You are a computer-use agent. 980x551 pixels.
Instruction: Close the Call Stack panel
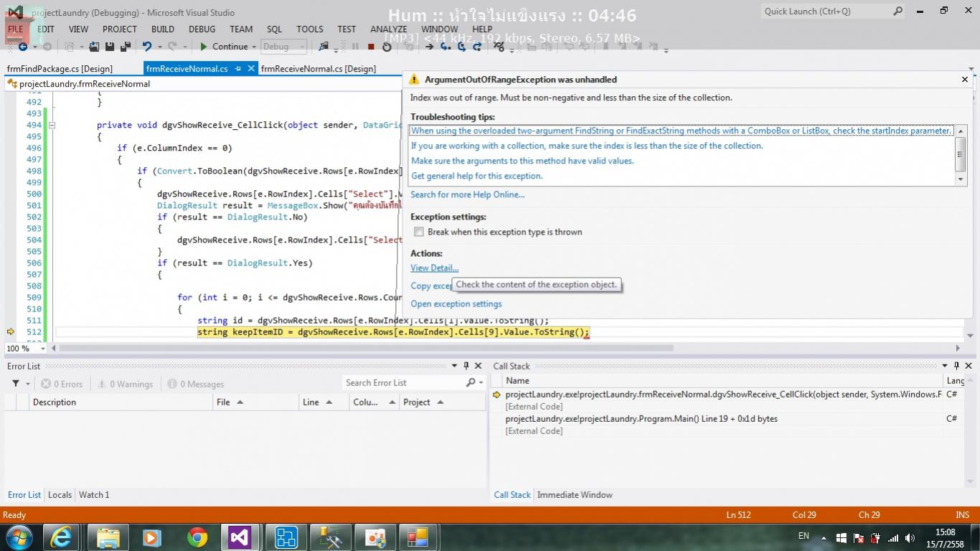(x=969, y=366)
